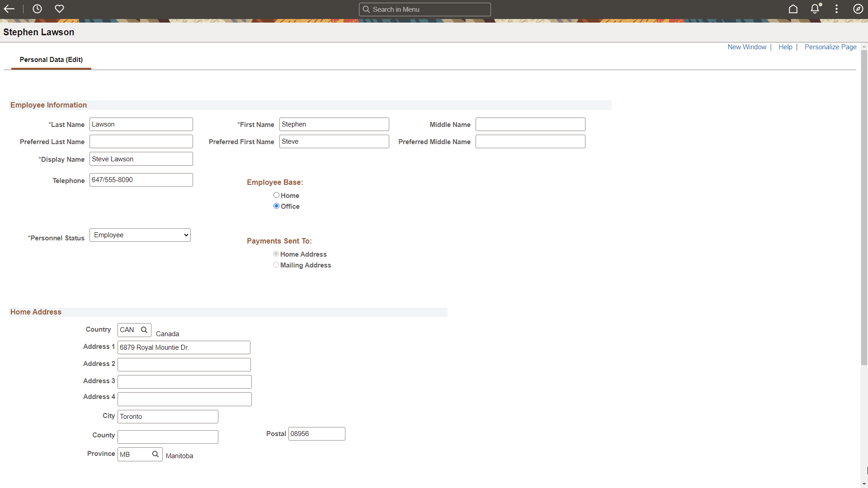Open the recent history clock icon
The height and width of the screenshot is (488, 868).
coord(37,9)
